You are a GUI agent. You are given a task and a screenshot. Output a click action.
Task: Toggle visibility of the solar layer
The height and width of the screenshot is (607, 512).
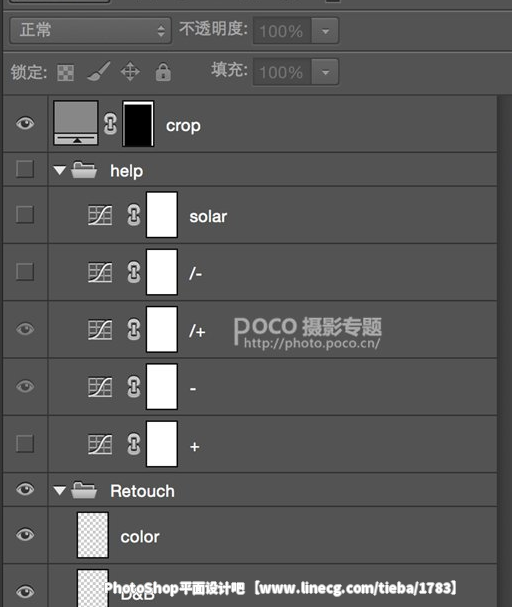25,214
